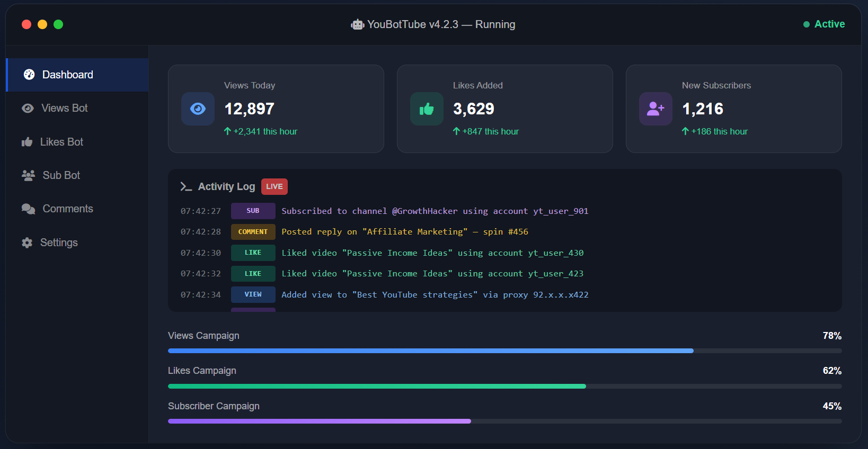Click the Views Campaign label
The image size is (868, 449).
(x=203, y=336)
